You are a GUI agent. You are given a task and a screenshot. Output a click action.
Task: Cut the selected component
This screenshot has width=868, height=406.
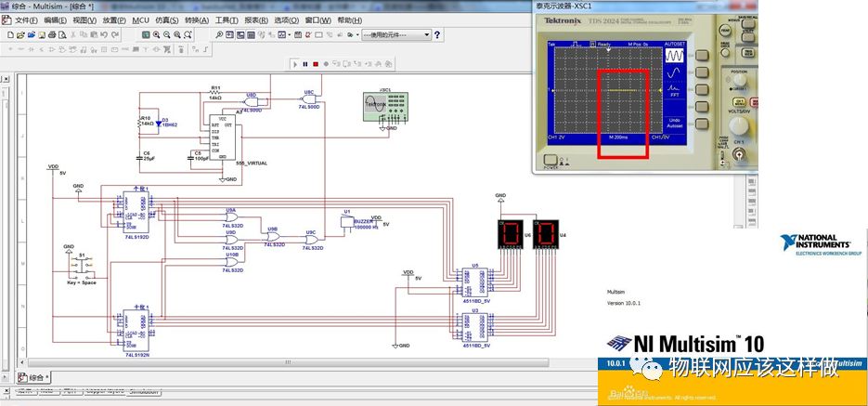tap(73, 34)
